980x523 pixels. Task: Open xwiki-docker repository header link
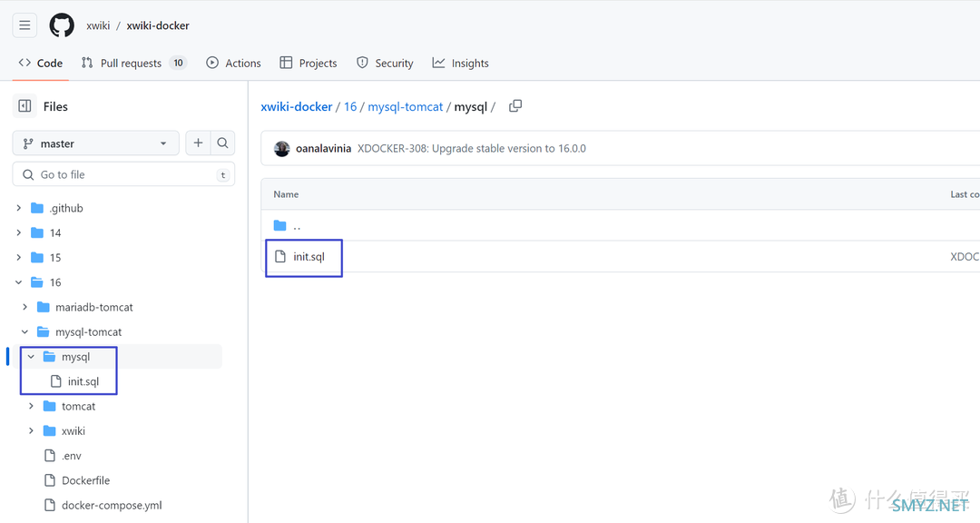[x=158, y=25]
